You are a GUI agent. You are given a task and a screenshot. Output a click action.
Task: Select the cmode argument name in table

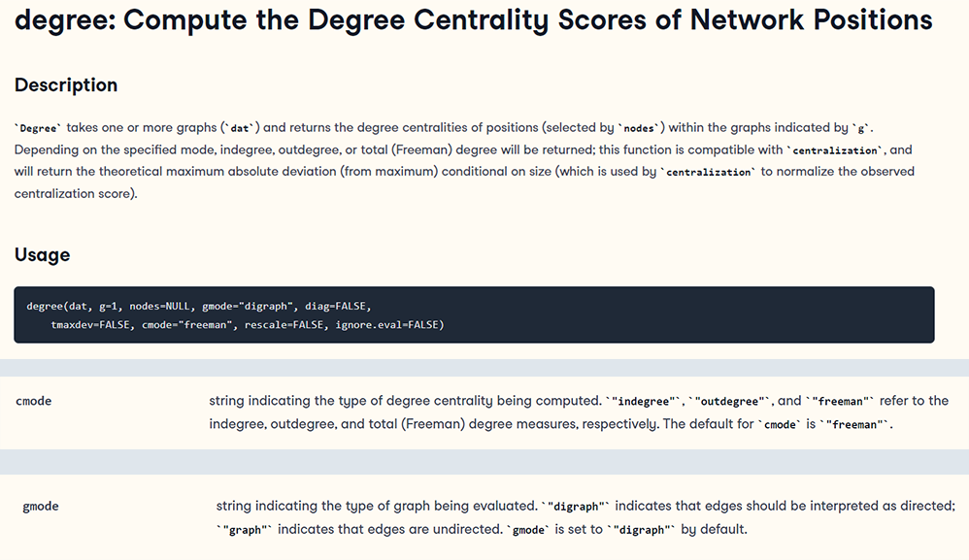coord(33,402)
